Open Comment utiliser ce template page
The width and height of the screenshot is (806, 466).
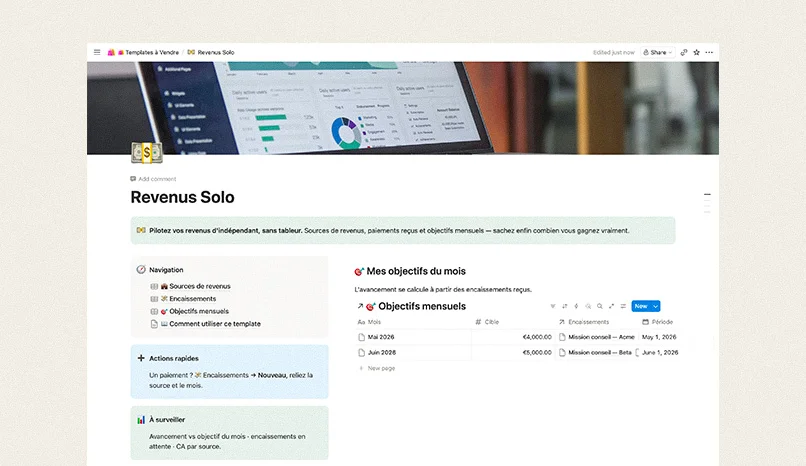[x=210, y=324]
